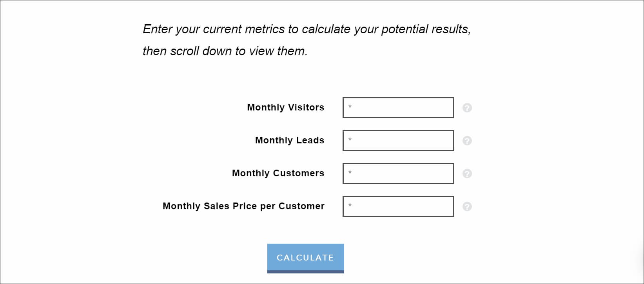The image size is (644, 284).
Task: Select the Monthly Customers input box
Action: coord(398,174)
